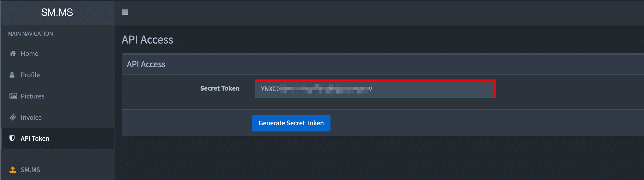Toggle the sidebar with the hamburger icon
Image resolution: width=644 pixels, height=180 pixels.
[x=125, y=12]
